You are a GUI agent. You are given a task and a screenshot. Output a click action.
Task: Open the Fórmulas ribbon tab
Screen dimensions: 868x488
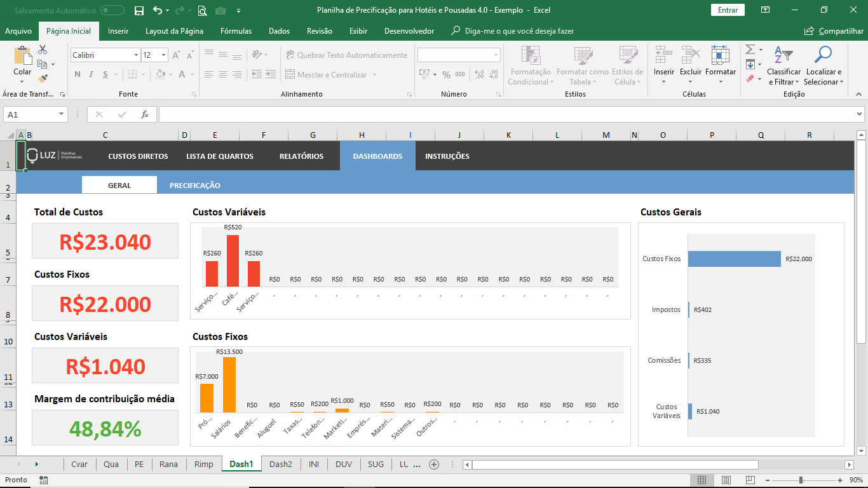pos(236,31)
